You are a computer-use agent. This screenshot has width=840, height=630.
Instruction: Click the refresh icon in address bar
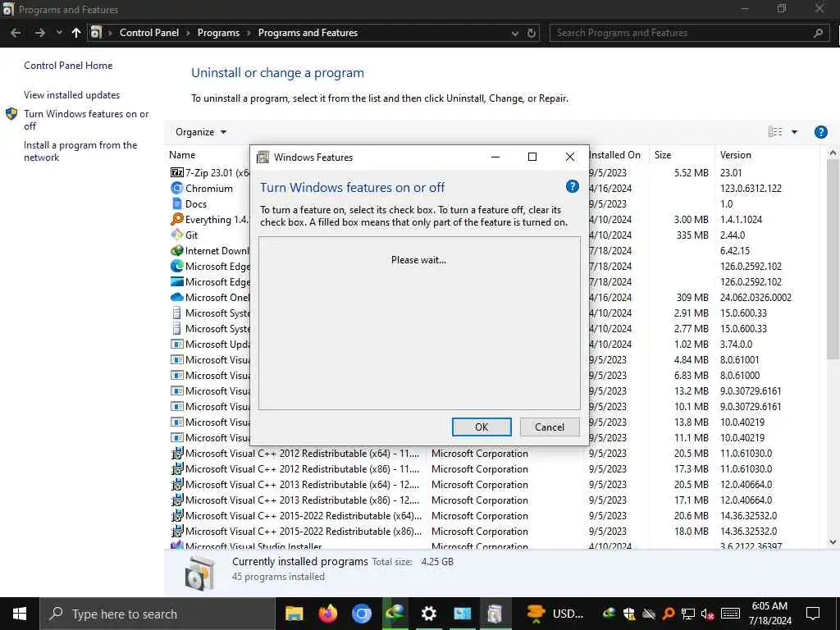tap(531, 33)
